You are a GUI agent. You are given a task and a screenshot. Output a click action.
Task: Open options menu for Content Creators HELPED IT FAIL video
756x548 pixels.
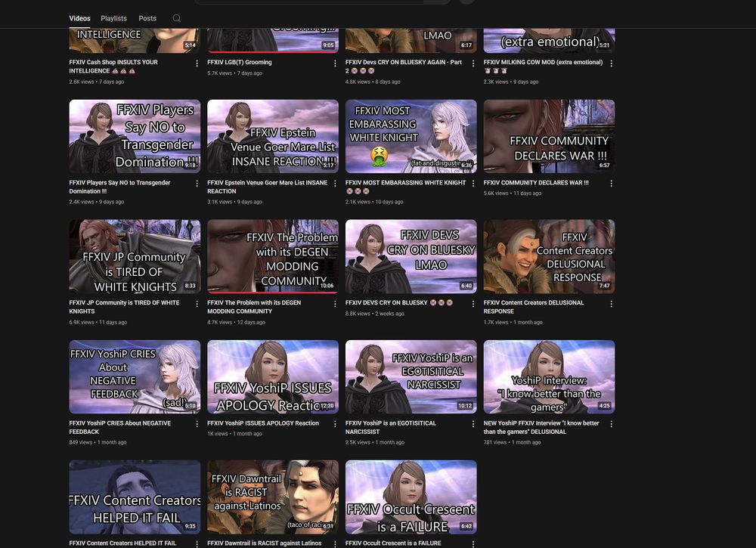(x=197, y=543)
